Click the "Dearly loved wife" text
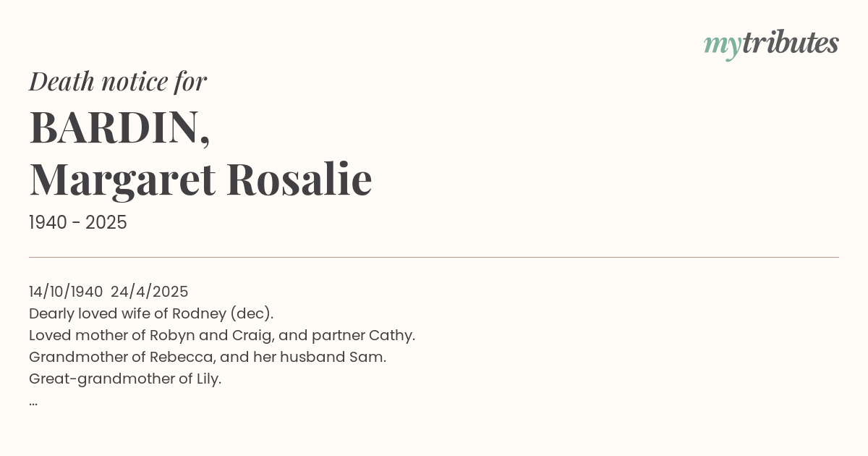The height and width of the screenshot is (456, 868). coord(88,313)
